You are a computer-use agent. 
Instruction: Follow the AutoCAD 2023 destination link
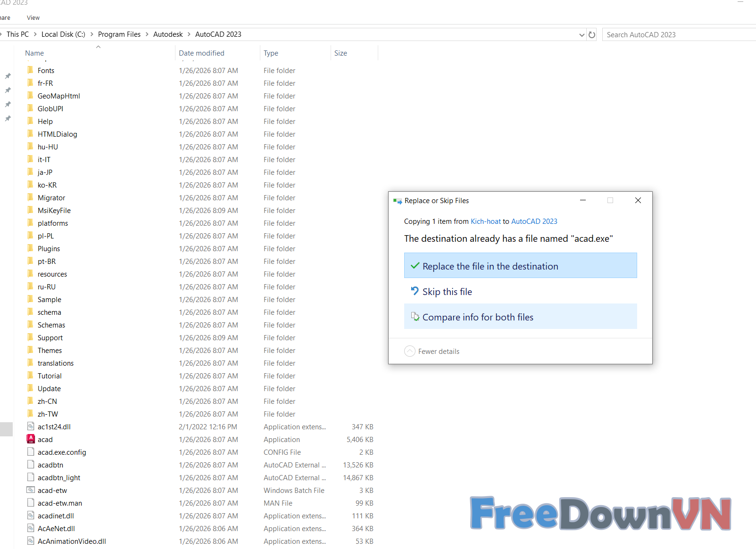click(x=534, y=221)
